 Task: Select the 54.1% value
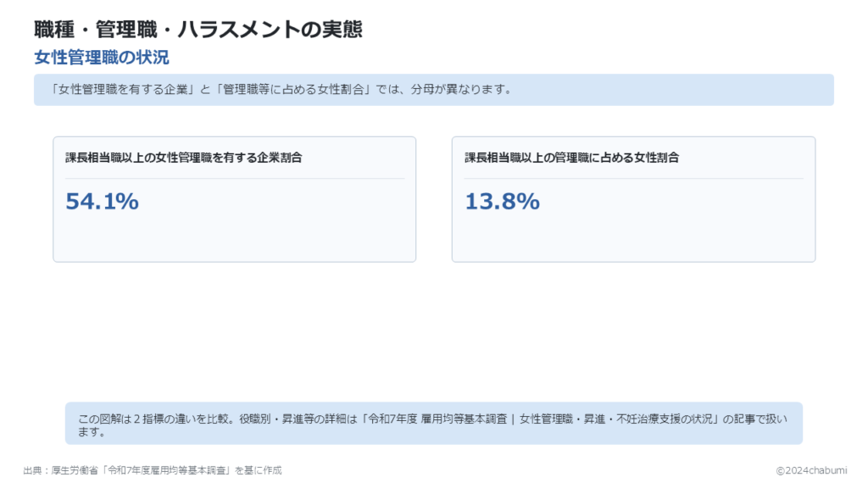click(x=102, y=202)
